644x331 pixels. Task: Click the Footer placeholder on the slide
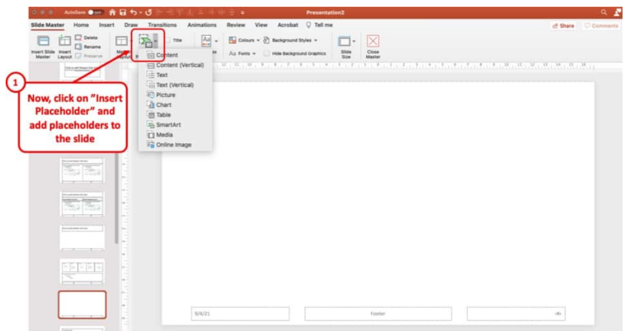[377, 313]
